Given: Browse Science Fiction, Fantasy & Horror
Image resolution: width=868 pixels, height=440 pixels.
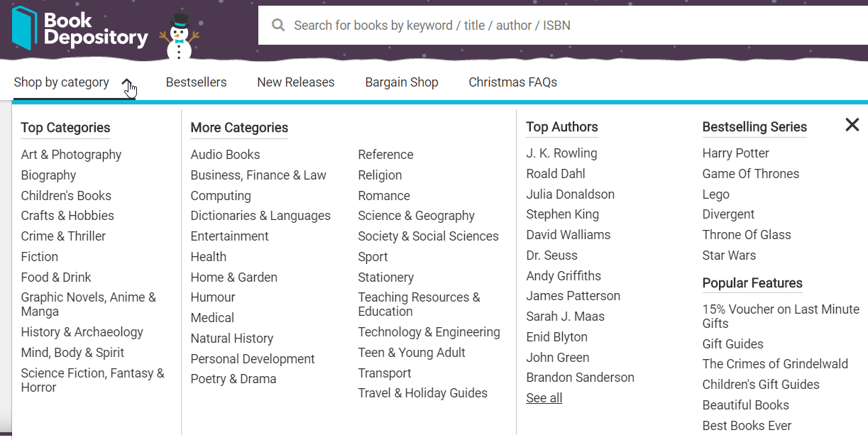Looking at the screenshot, I should tap(92, 380).
